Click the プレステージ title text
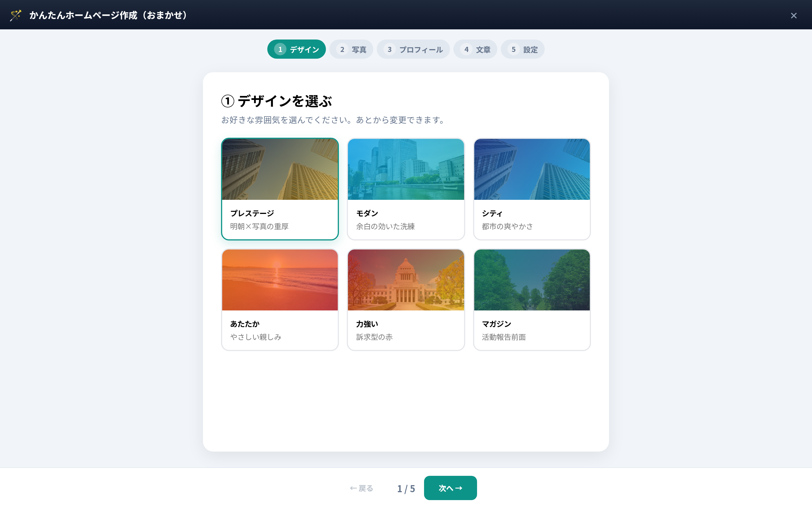The image size is (812, 508). click(252, 213)
